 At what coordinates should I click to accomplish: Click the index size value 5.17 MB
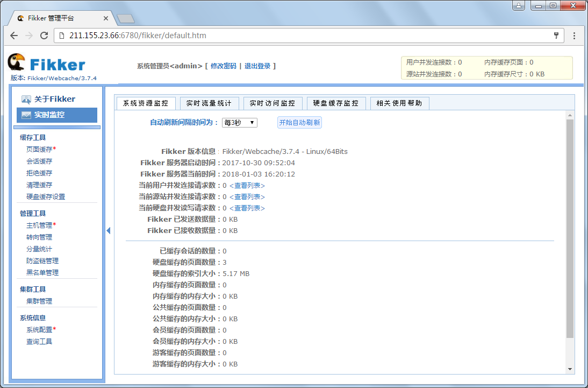click(x=236, y=274)
